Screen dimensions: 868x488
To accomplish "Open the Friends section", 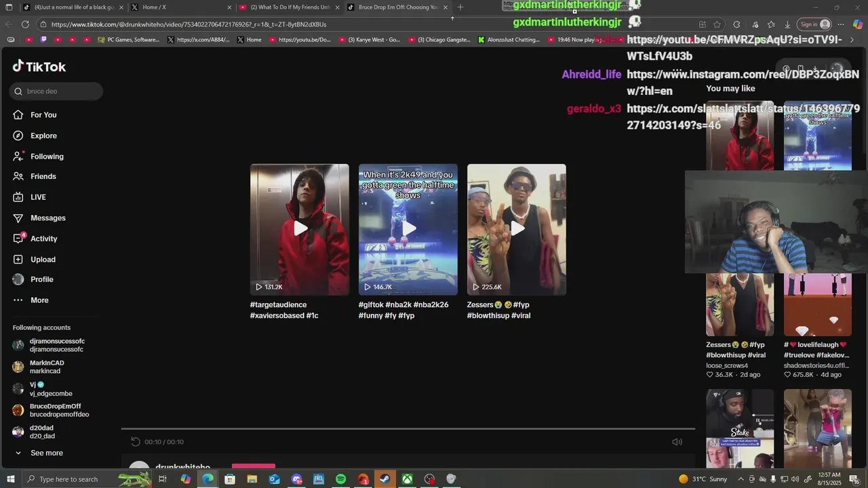I will point(43,176).
